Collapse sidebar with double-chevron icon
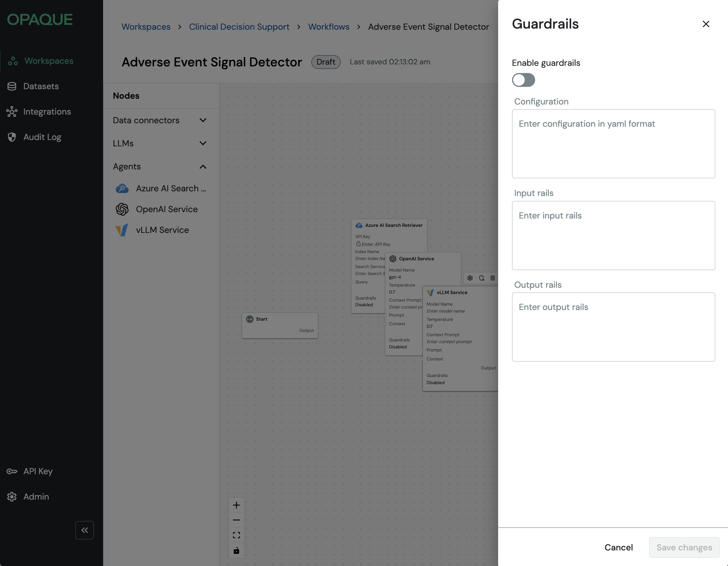The height and width of the screenshot is (566, 728). tap(84, 530)
